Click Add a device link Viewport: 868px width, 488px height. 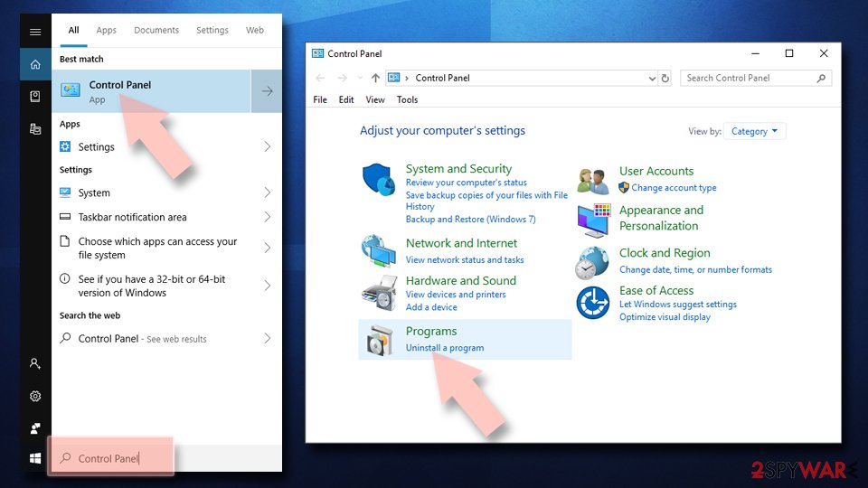tap(431, 307)
